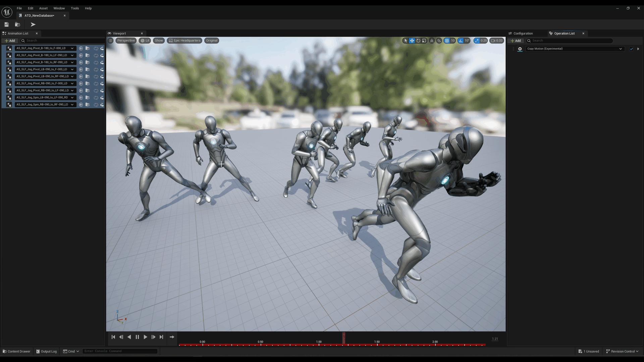Open the viewport options hamburger menu

110,41
